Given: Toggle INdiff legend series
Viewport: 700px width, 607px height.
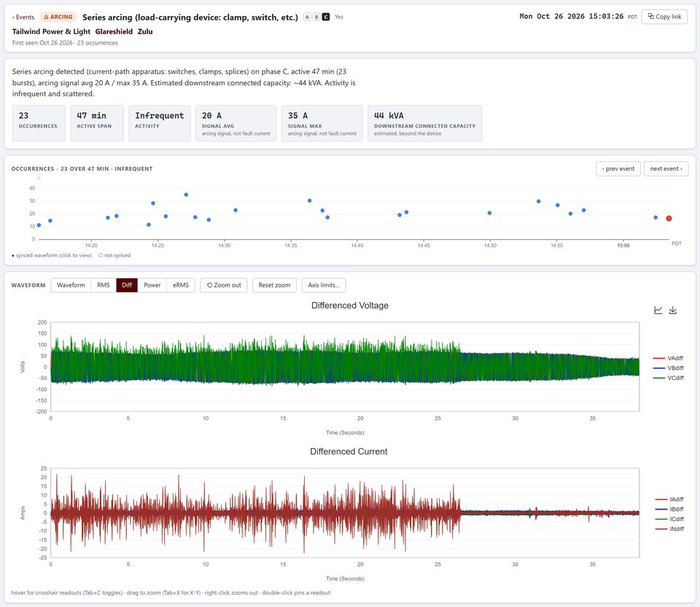Looking at the screenshot, I should pos(669,529).
